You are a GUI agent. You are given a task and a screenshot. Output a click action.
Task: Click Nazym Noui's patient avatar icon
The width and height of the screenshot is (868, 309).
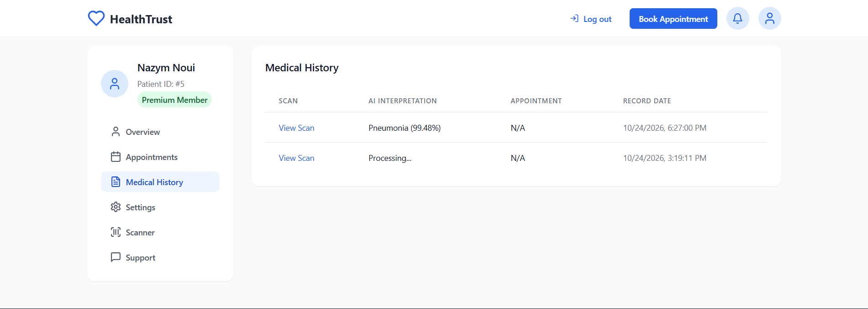pyautogui.click(x=115, y=84)
